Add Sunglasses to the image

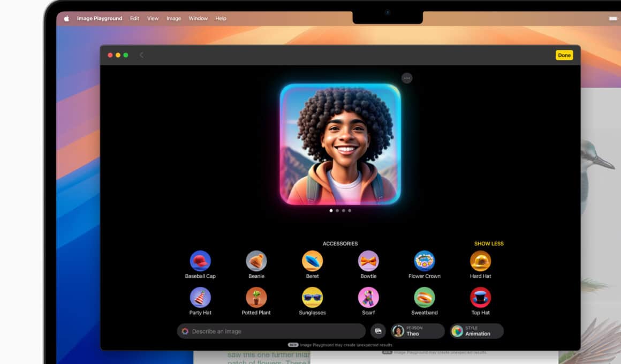(x=312, y=298)
